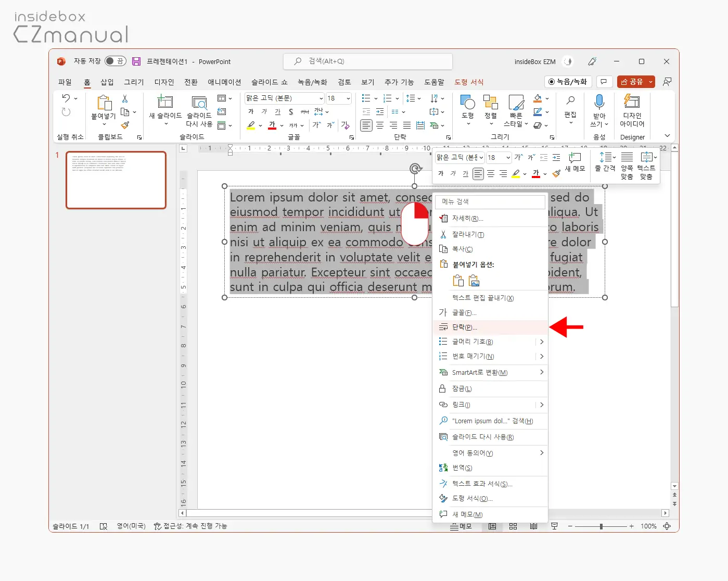Toggle bold formatting in ribbon font group
728x581 pixels.
point(251,111)
